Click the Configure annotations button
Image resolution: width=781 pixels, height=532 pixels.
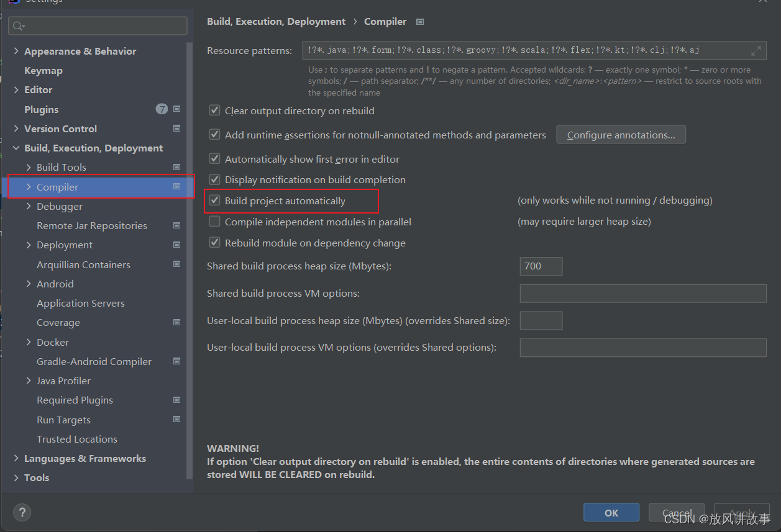point(621,135)
